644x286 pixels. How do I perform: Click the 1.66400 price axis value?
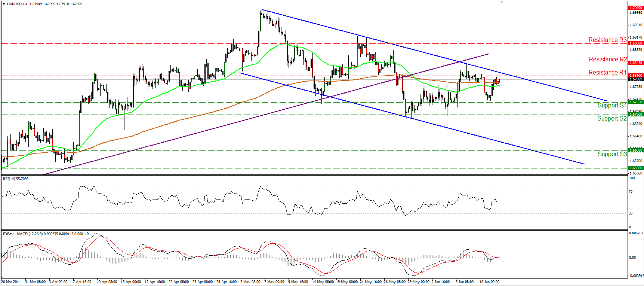[x=636, y=136]
